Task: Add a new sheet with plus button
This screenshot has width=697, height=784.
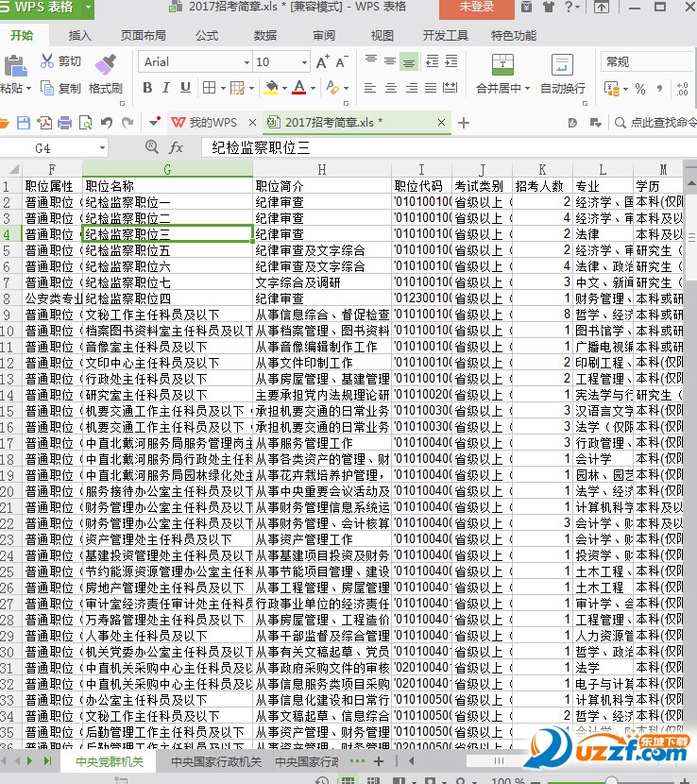Action: point(379,761)
